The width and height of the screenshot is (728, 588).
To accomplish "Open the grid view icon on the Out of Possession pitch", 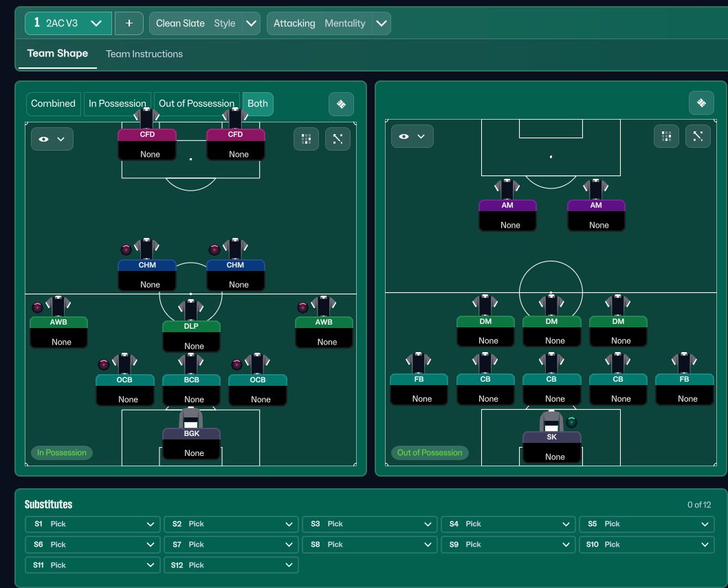I will [666, 136].
